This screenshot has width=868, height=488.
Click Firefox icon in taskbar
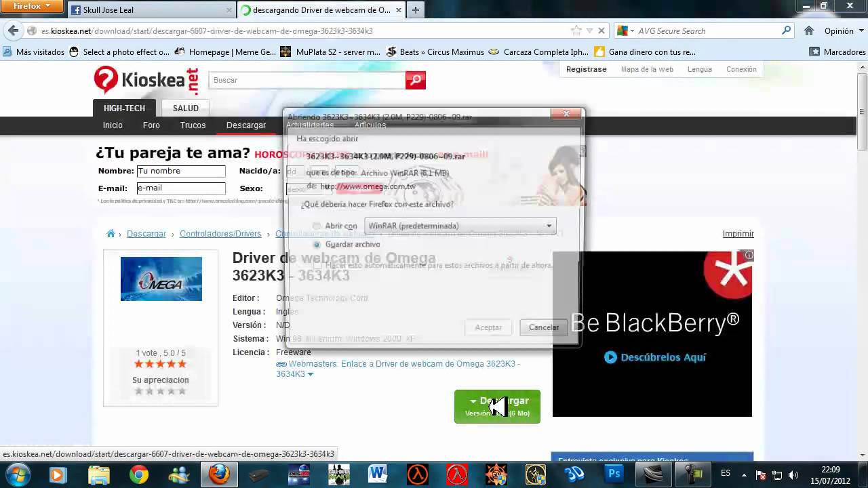coord(218,474)
